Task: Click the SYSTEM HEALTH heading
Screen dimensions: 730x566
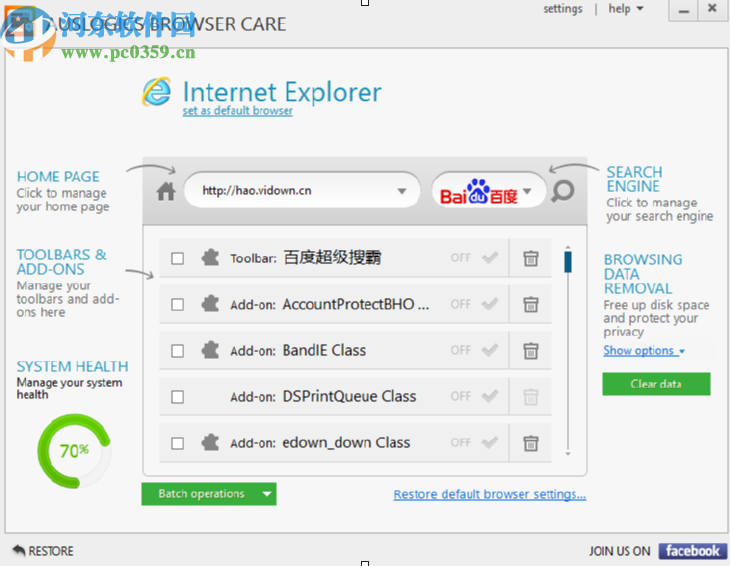Action: click(72, 366)
